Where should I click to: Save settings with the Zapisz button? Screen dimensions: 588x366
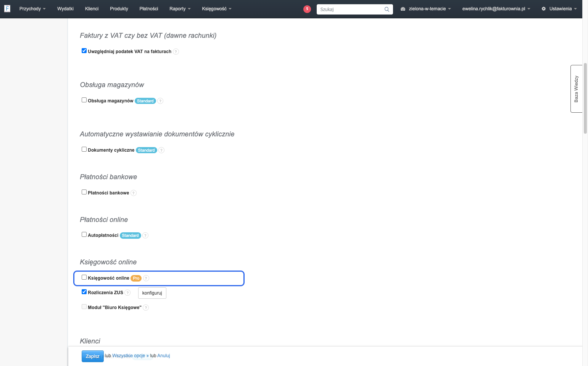click(x=93, y=356)
